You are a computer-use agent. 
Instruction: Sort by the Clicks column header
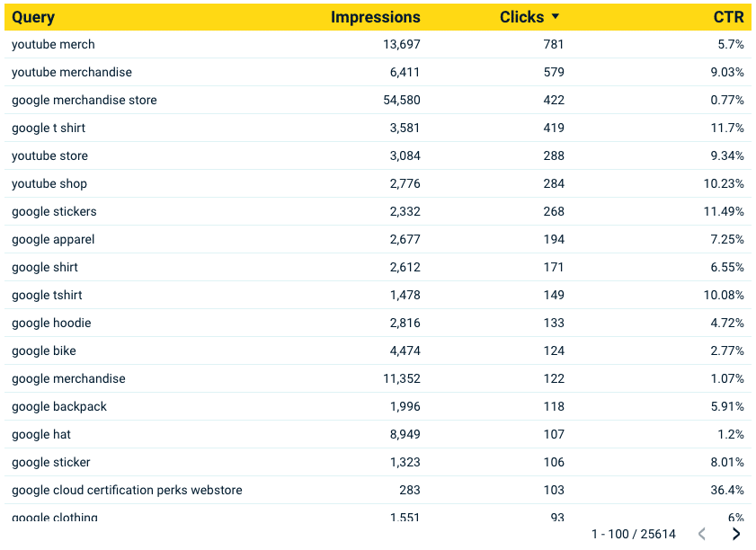(x=521, y=17)
